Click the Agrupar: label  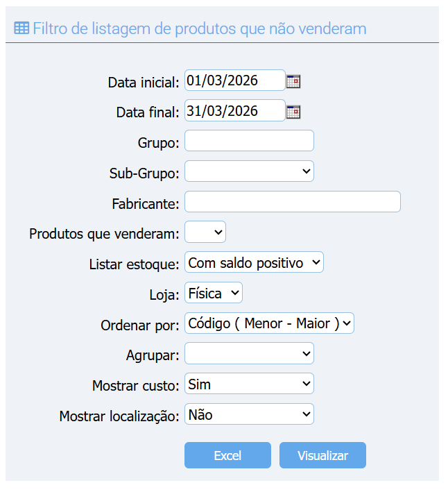153,355
